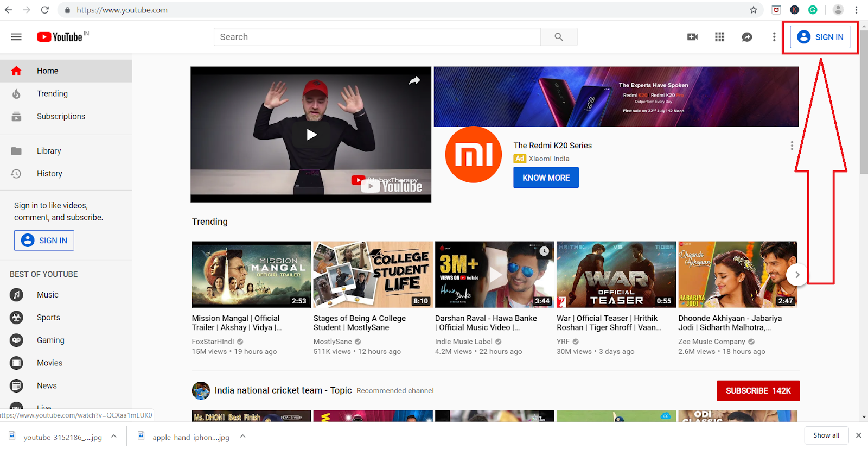Click the News category icon
The width and height of the screenshot is (868, 449).
tap(16, 386)
